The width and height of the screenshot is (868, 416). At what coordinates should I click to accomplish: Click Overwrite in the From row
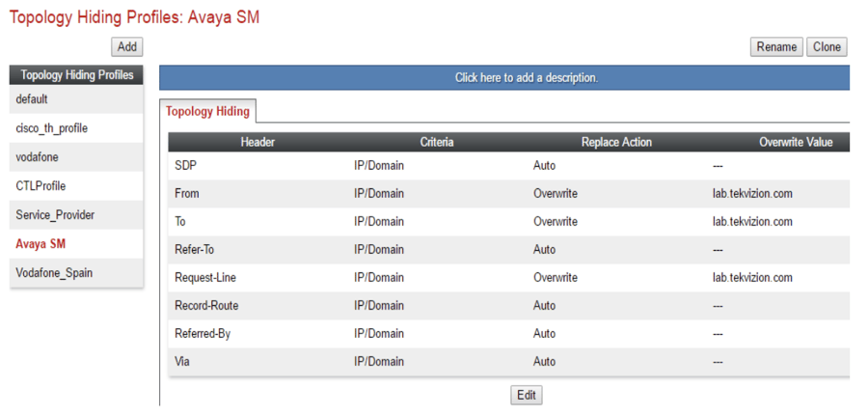[x=556, y=194]
